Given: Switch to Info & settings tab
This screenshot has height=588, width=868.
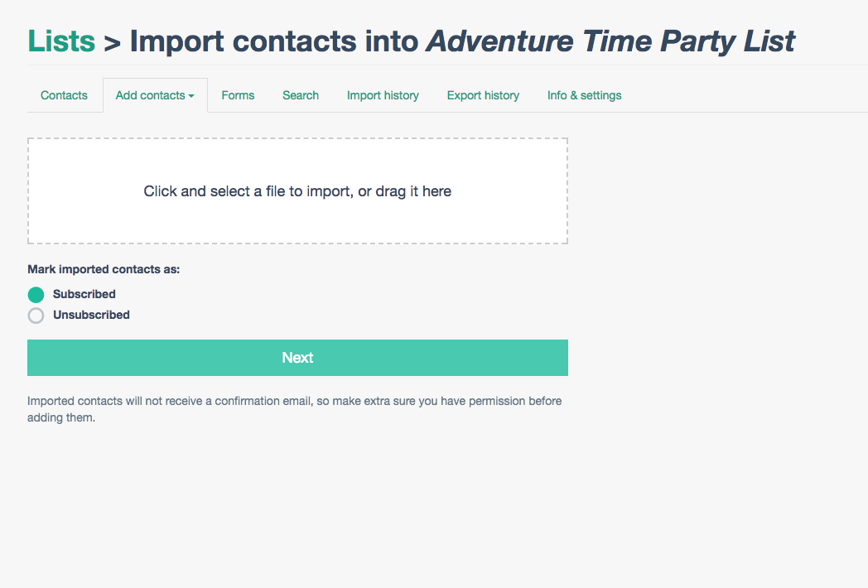Looking at the screenshot, I should pos(584,95).
